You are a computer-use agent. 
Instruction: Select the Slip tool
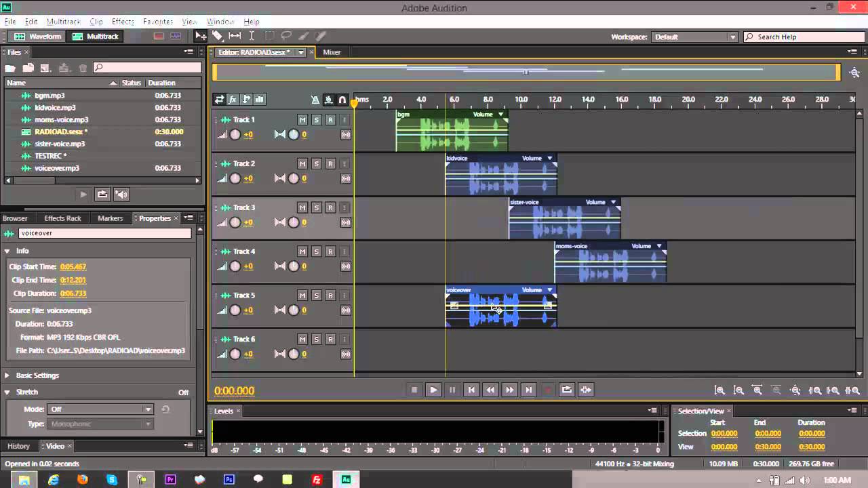[235, 37]
